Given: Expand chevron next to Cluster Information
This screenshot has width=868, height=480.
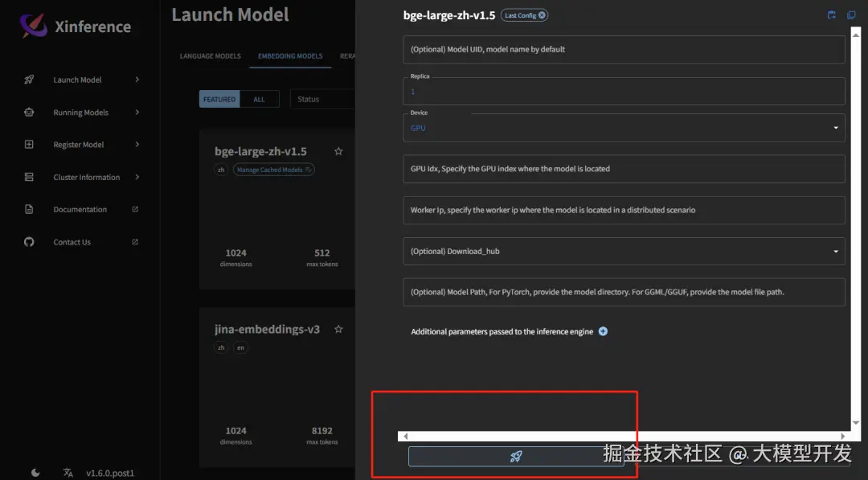Looking at the screenshot, I should (x=137, y=177).
